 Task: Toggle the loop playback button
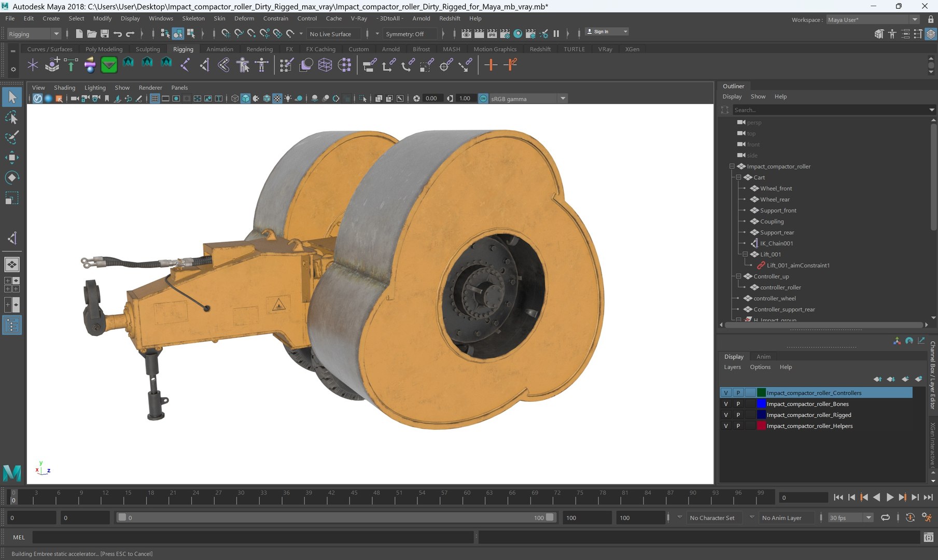coord(885,517)
